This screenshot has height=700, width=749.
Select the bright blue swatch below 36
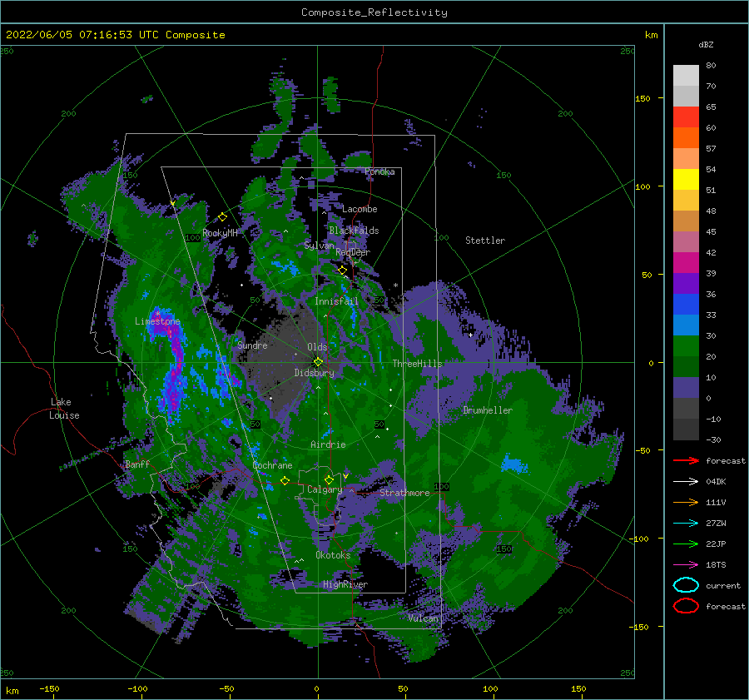[x=686, y=304]
